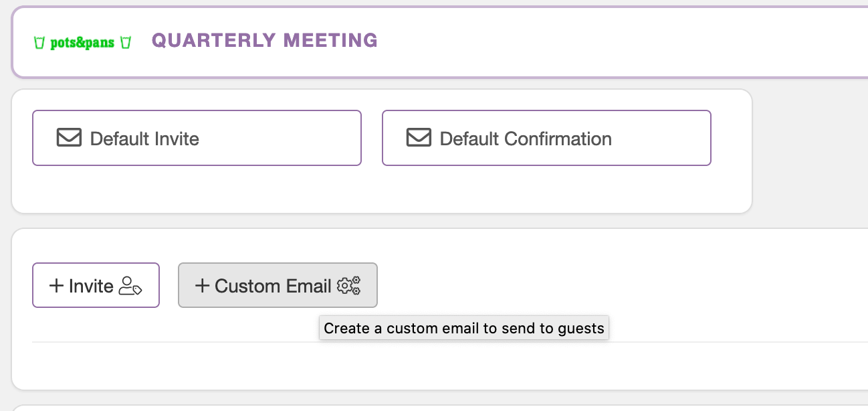The width and height of the screenshot is (868, 411).
Task: Select the Invite label text
Action: (91, 286)
